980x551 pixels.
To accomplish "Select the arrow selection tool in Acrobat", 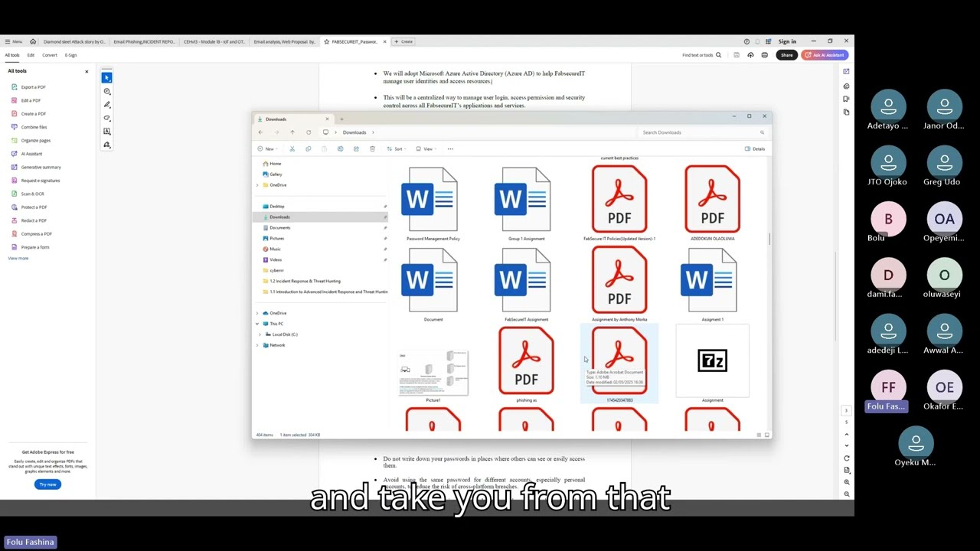I will (106, 77).
